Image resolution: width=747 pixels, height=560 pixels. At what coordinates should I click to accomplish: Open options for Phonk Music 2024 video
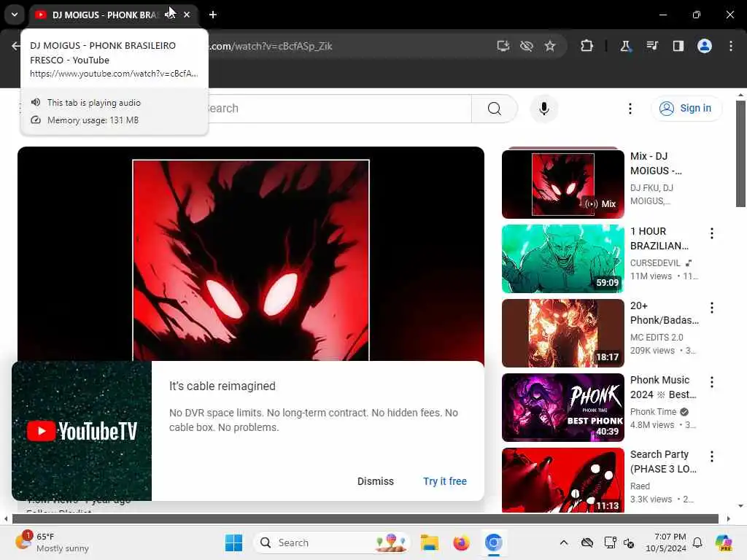[x=712, y=382]
